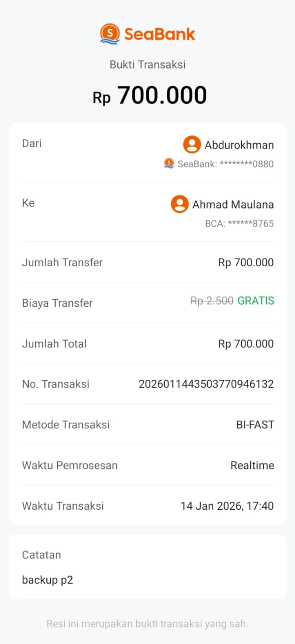Image resolution: width=295 pixels, height=644 pixels.
Task: Tap the note text backup p2
Action: [x=47, y=580]
